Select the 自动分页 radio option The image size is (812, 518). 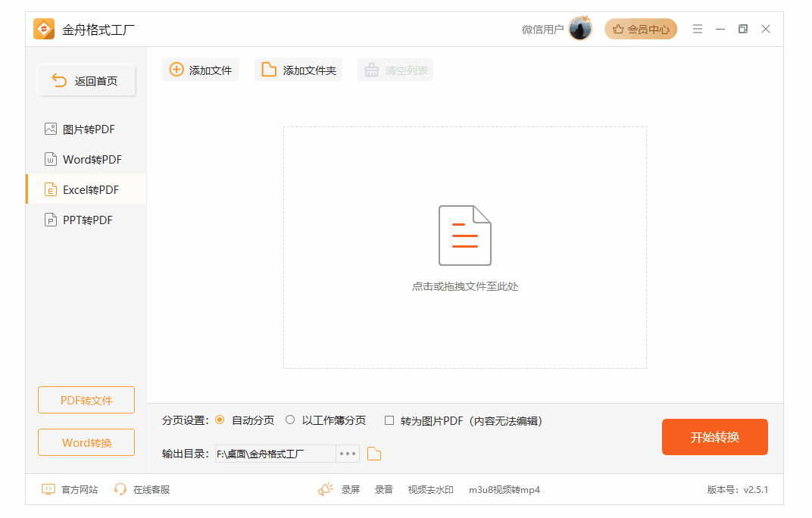[x=220, y=420]
